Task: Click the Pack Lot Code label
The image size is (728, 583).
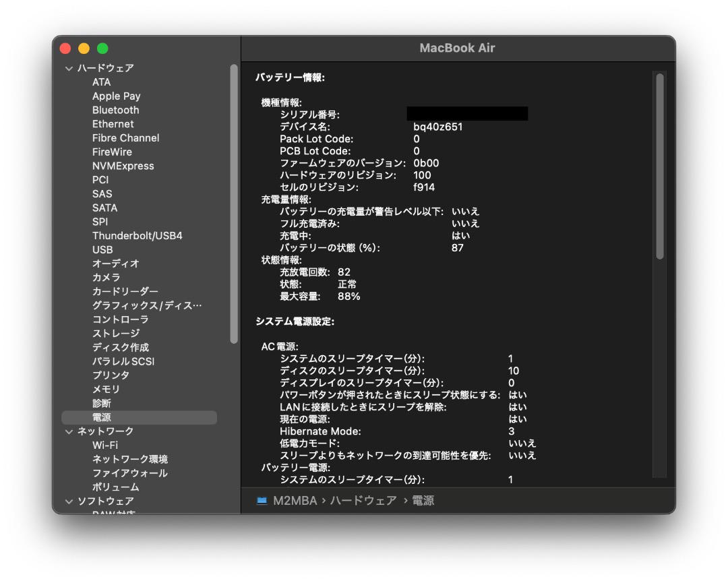Action: click(316, 139)
